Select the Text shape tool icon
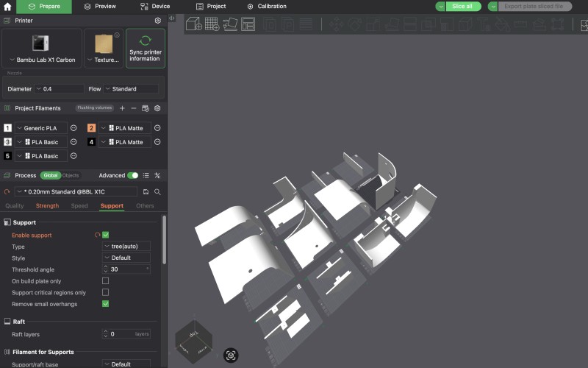This screenshot has width=588, height=368. point(484,25)
